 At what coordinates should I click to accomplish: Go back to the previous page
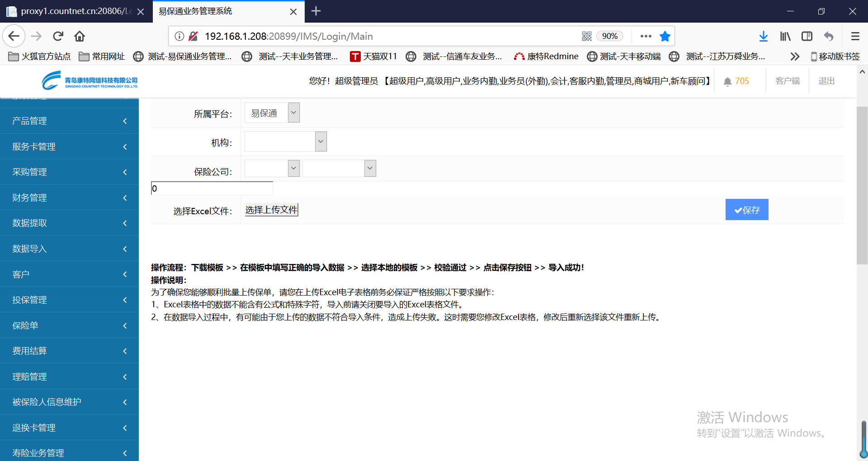(14, 36)
